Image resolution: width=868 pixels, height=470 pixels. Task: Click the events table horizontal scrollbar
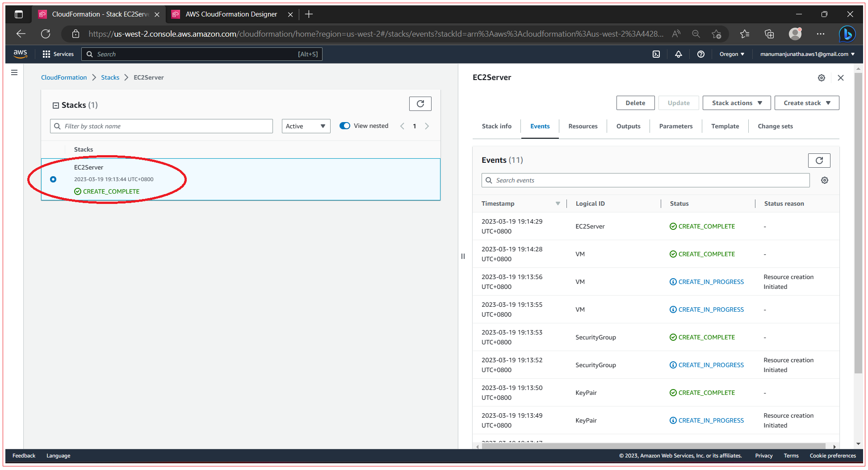653,446
